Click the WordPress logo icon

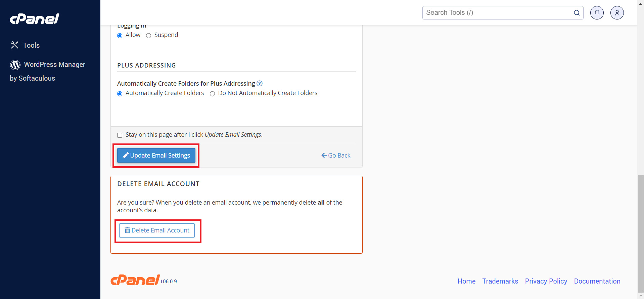point(15,65)
